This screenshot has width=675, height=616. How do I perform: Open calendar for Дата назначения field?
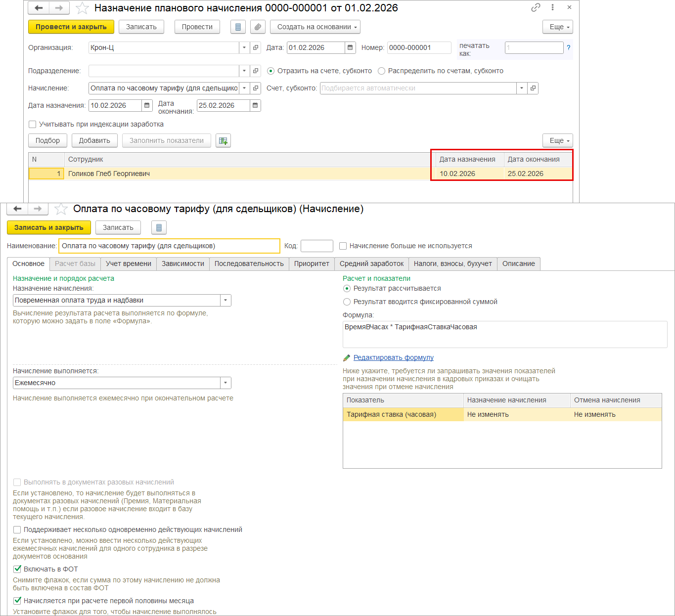click(147, 105)
